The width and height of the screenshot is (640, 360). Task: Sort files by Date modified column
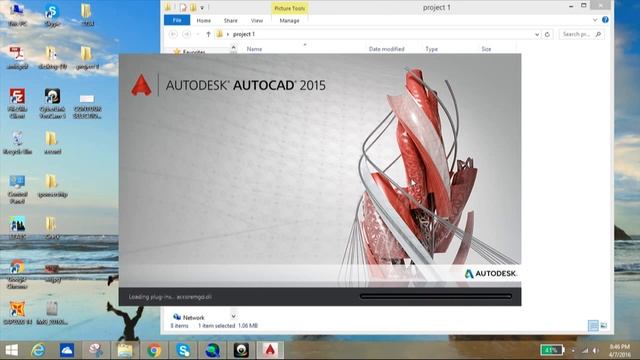[387, 49]
